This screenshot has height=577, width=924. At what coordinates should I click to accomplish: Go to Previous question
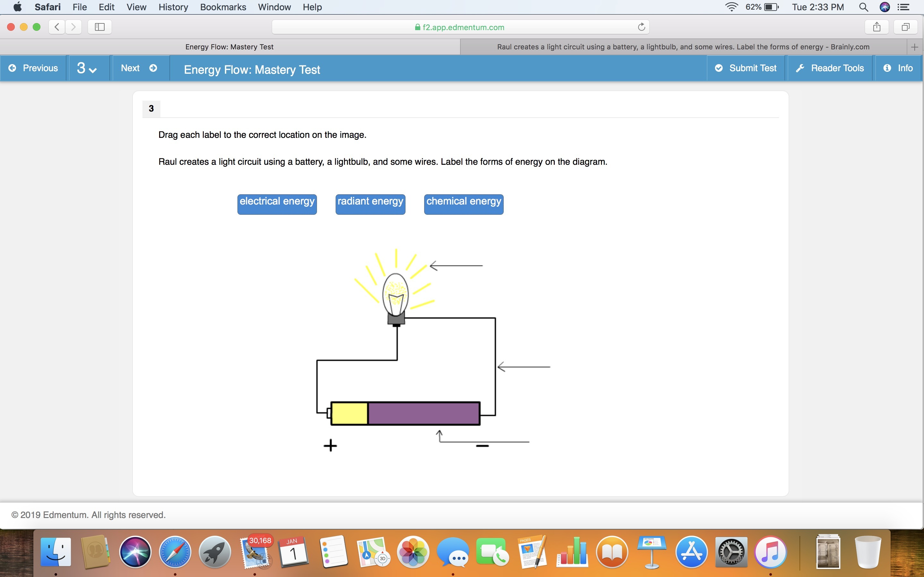pyautogui.click(x=34, y=68)
